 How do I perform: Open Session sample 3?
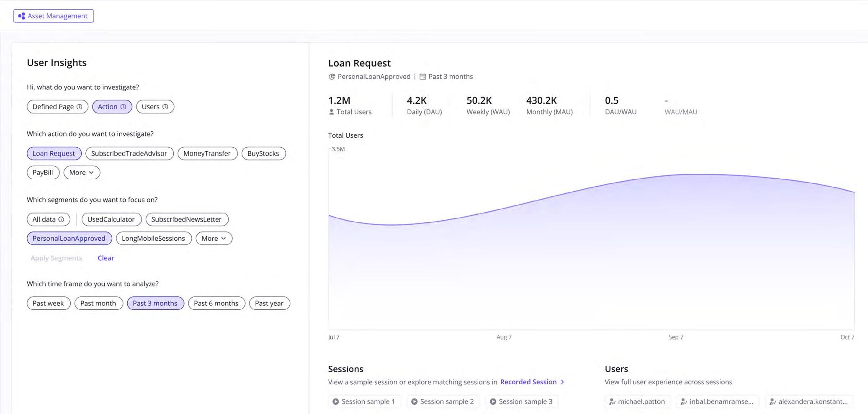[522, 401]
